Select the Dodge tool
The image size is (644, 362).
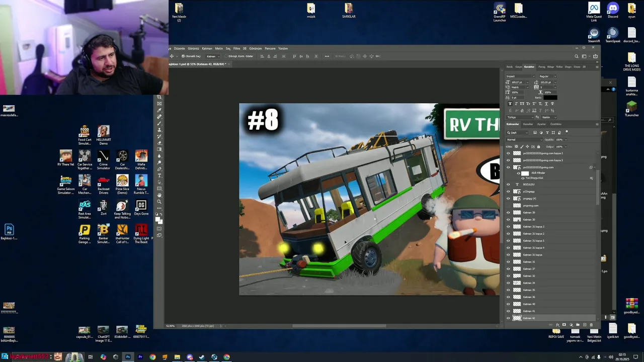pyautogui.click(x=159, y=162)
